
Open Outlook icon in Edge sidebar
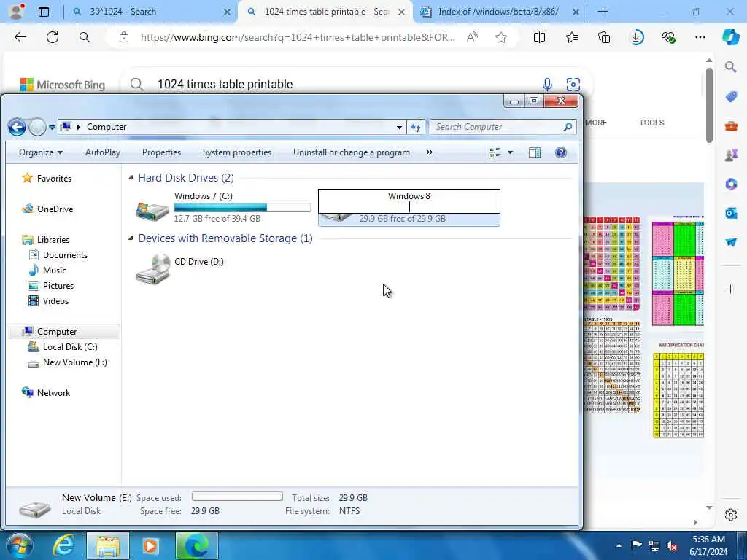click(x=731, y=213)
